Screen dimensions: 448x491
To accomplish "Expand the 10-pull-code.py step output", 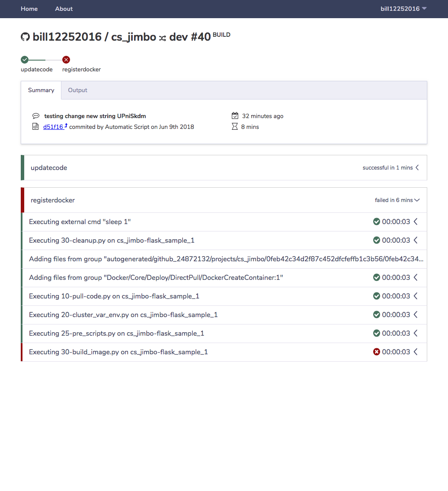I will point(415,296).
